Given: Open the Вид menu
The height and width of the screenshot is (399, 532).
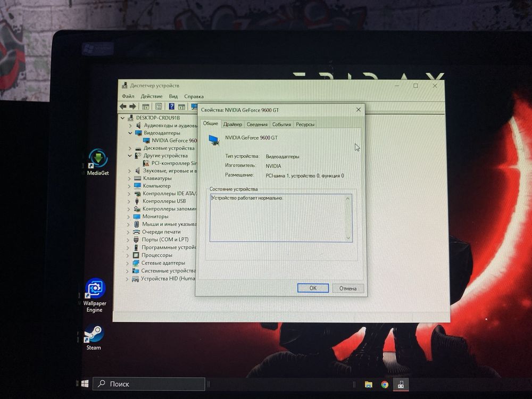Looking at the screenshot, I should 173,96.
